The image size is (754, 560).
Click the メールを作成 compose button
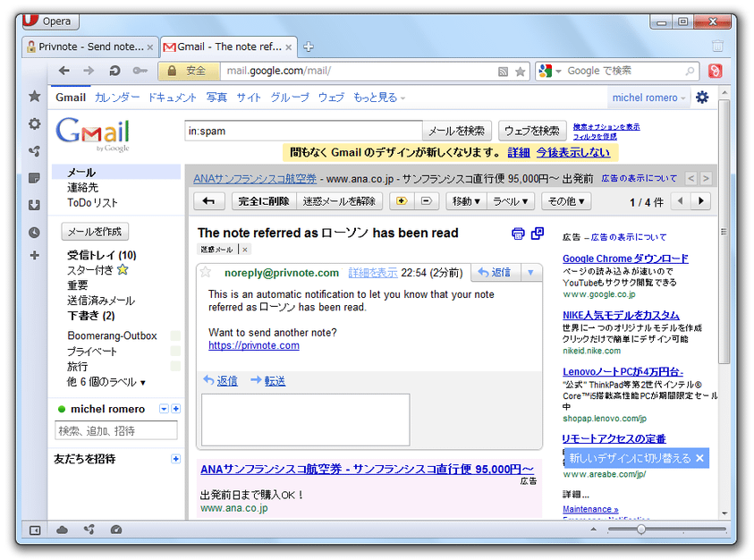coord(95,232)
